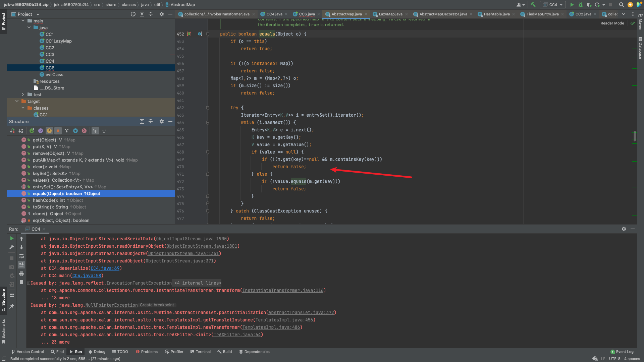Expand the test folder in Project tree
The width and height of the screenshot is (644, 362).
pos(23,95)
